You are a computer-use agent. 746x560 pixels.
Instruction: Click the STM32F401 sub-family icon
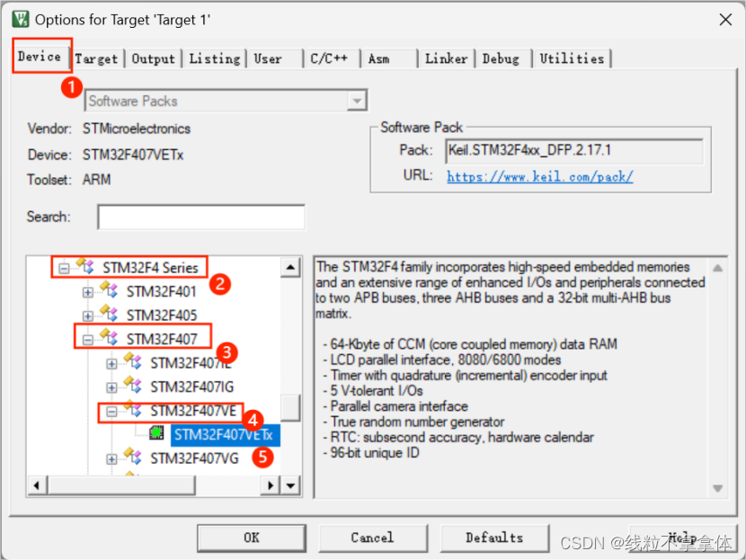[109, 289]
